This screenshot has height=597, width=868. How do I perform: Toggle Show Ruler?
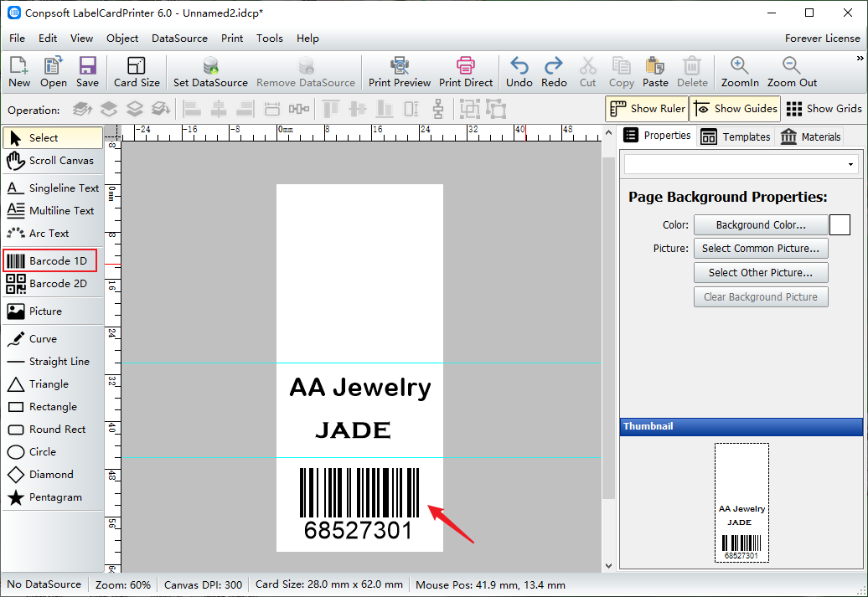[x=646, y=109]
